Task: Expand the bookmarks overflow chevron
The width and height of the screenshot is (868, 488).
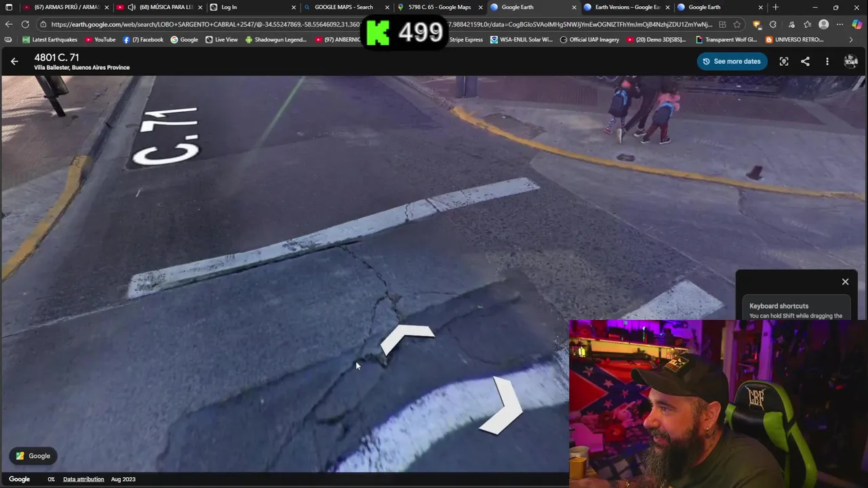Action: tap(851, 40)
